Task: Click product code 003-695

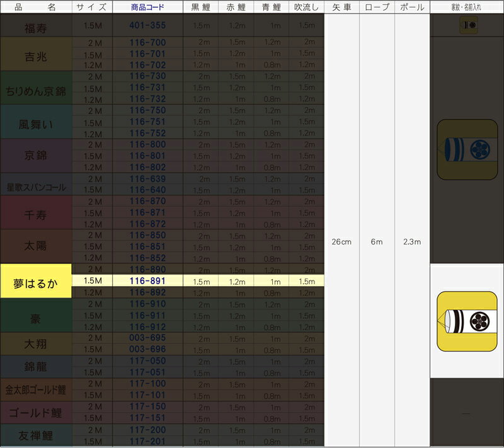Action: tap(147, 338)
